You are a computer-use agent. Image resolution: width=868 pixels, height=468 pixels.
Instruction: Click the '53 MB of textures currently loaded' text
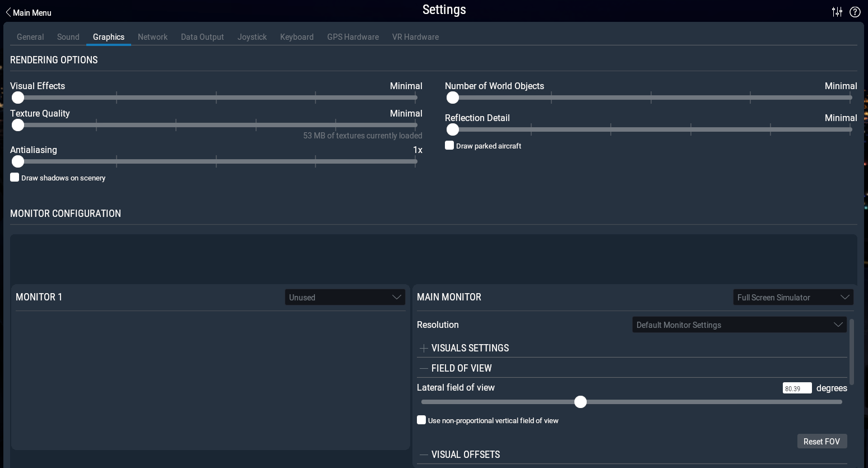363,136
